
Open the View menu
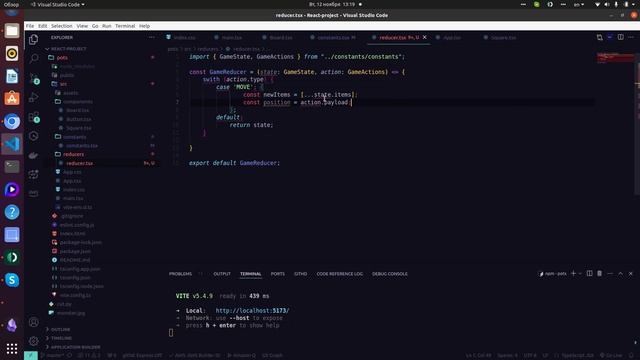82,26
